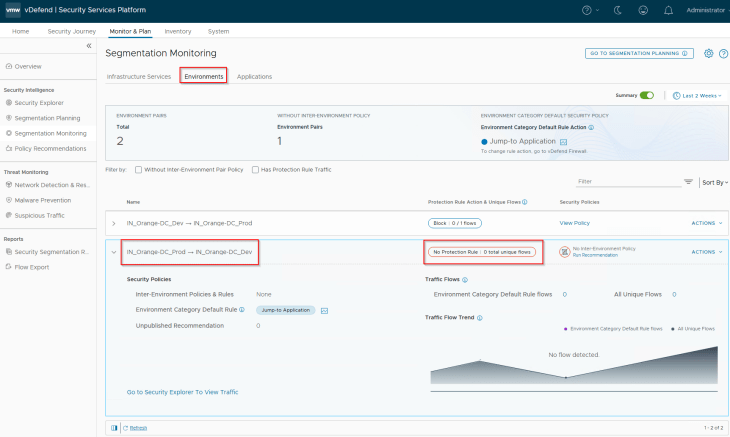Open the Security Explorer sidebar icon
Viewport: 730px width, 437px height.
[9, 103]
